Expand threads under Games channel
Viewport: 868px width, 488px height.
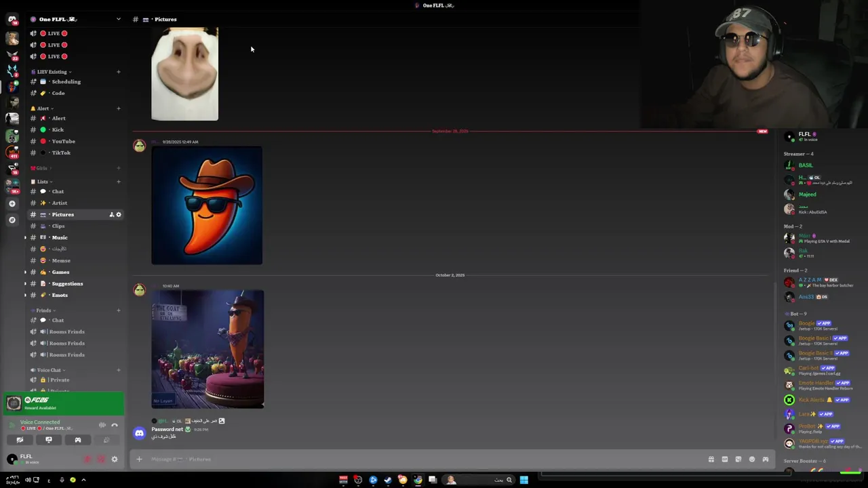pos(26,272)
